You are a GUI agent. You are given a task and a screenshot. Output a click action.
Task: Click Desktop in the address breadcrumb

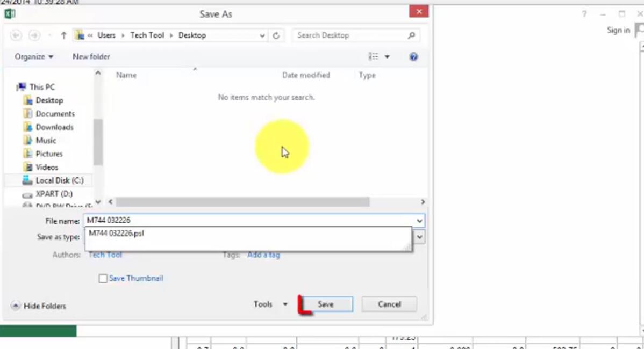[x=192, y=35]
